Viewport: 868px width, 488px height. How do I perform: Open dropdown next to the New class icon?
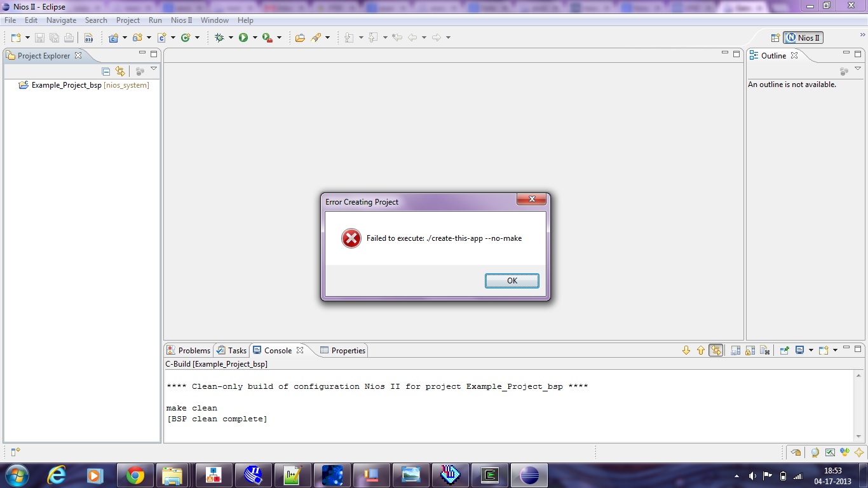coord(197,37)
